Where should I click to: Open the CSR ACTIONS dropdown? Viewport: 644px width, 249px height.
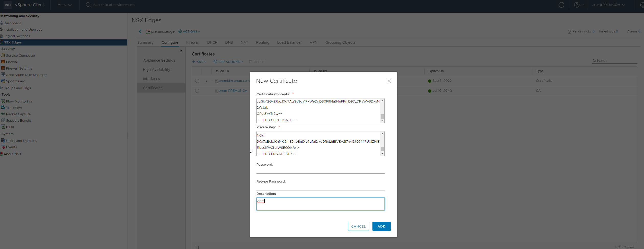click(228, 62)
